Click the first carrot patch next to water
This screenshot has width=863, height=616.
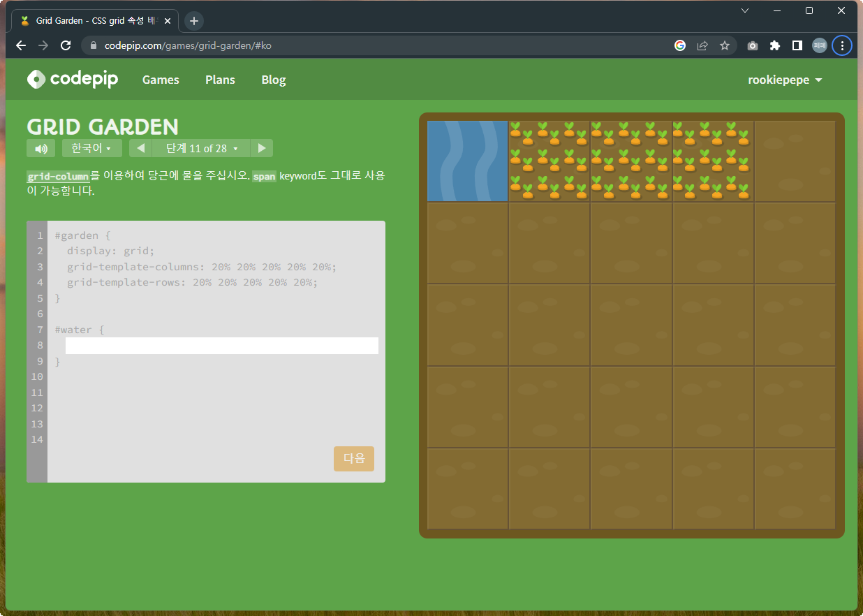(x=549, y=161)
